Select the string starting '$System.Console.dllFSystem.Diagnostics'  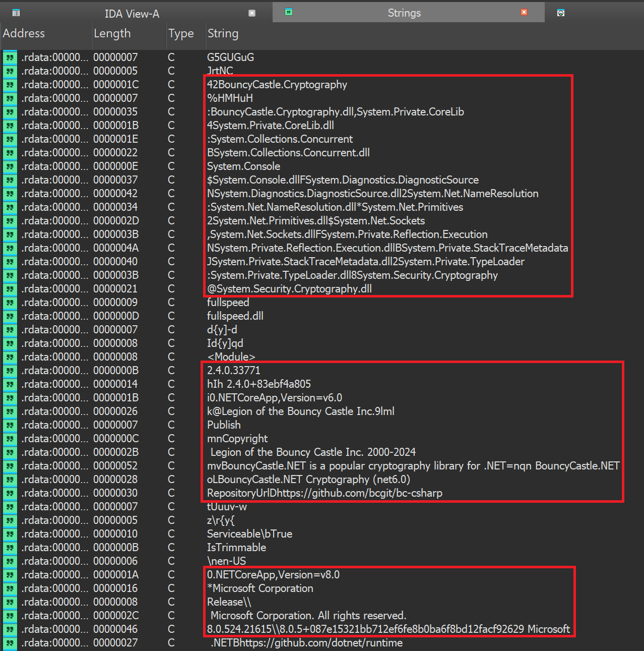pos(343,180)
